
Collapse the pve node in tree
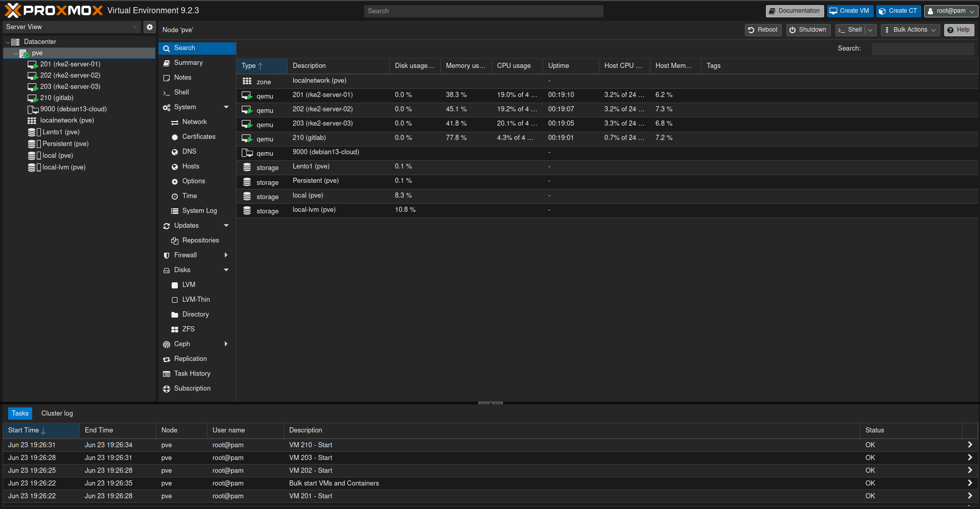16,53
